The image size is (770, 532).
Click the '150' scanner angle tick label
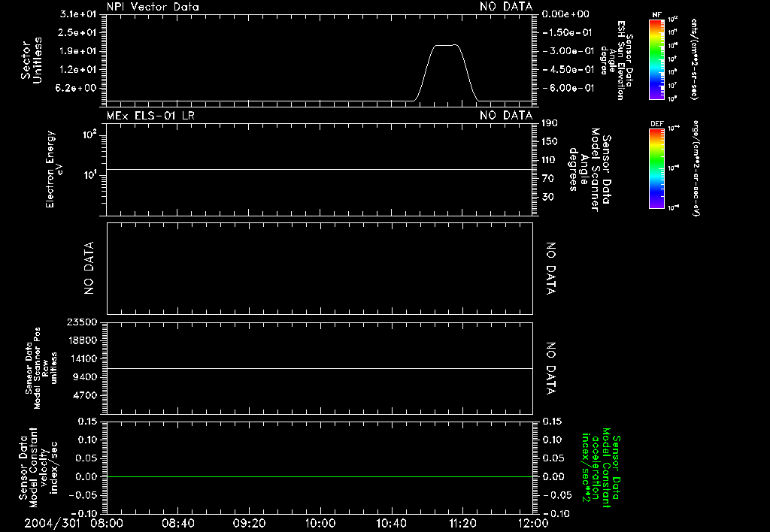(x=550, y=141)
